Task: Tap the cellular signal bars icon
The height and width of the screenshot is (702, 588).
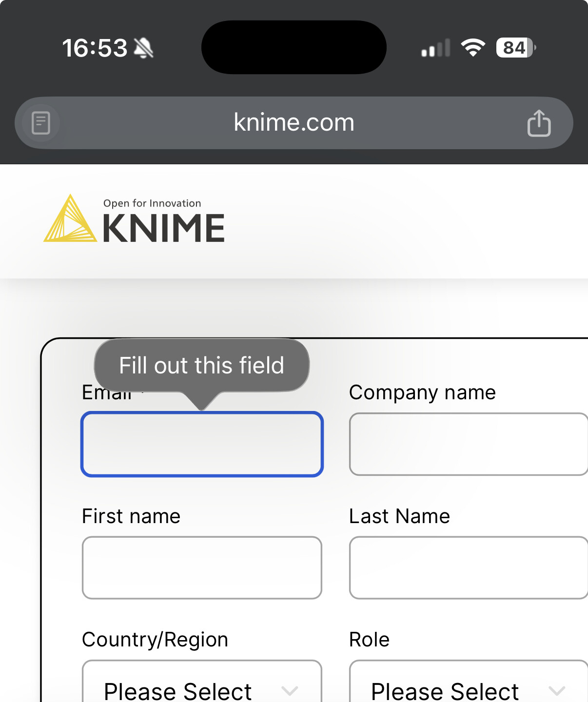Action: pyautogui.click(x=435, y=48)
